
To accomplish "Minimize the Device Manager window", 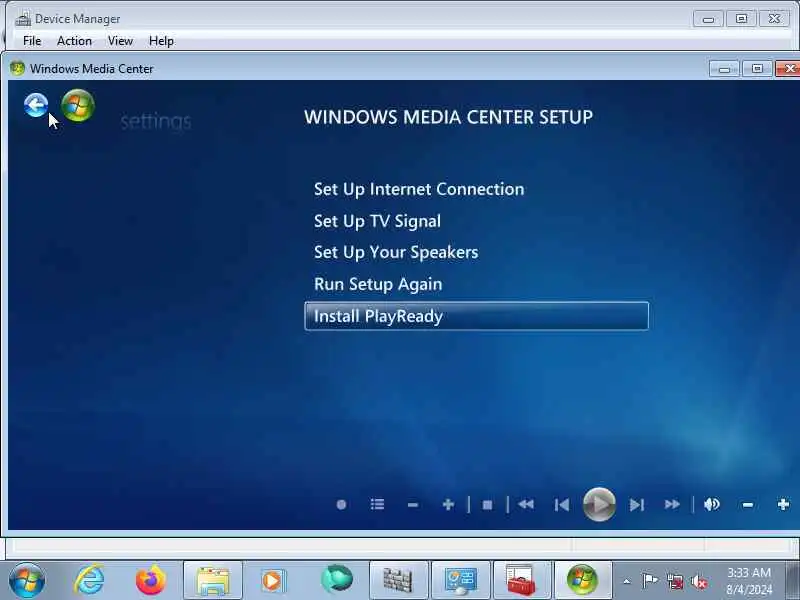I will [708, 19].
